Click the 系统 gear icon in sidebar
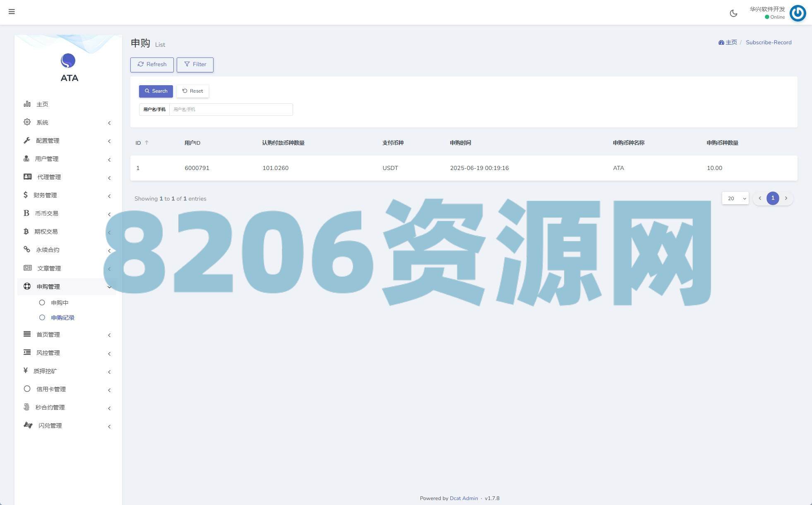The image size is (812, 505). [27, 122]
